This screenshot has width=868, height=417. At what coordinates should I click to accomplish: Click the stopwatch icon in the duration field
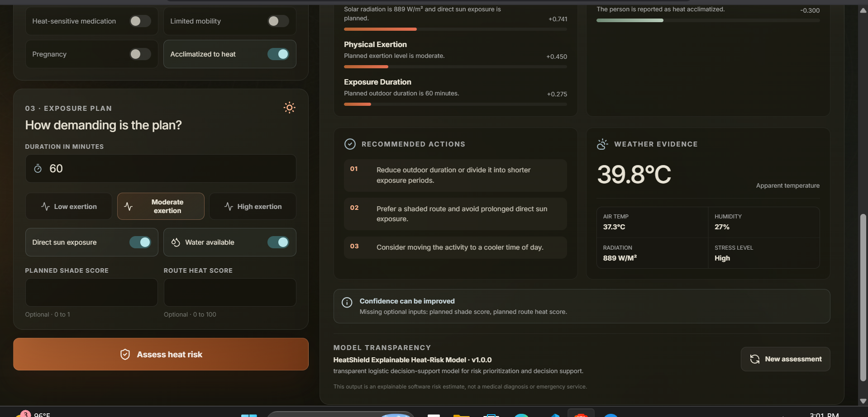[x=38, y=169]
